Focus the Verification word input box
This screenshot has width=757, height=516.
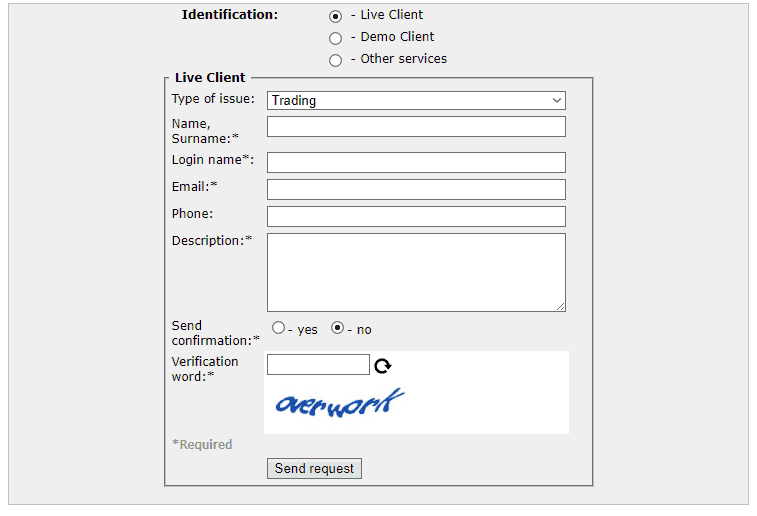[x=318, y=364]
